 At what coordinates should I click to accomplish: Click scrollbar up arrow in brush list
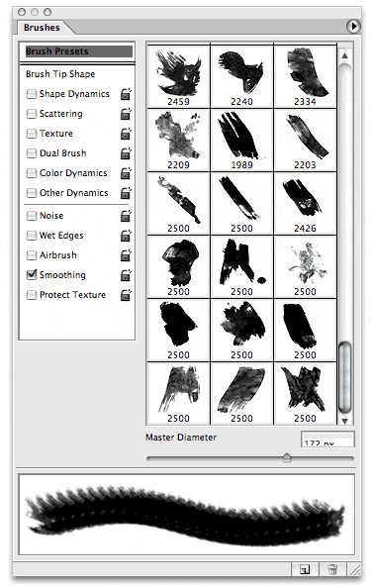[344, 55]
